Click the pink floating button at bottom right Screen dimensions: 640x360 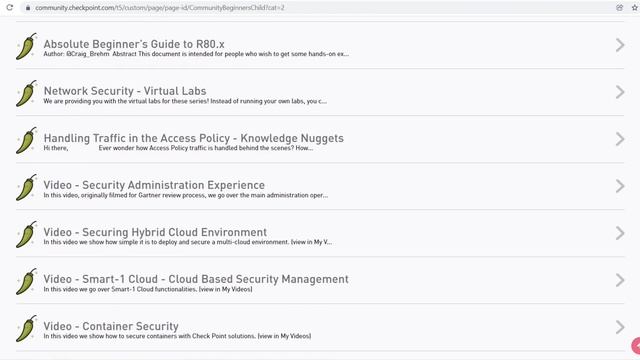[636, 345]
